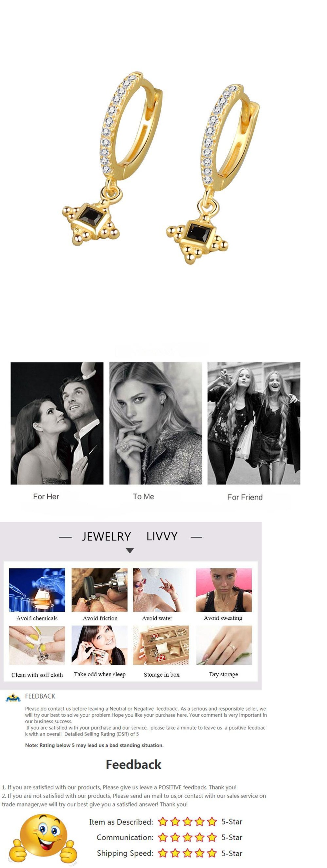Select the Avoid water icon
Viewport: 327px width, 868px height.
click(x=161, y=590)
